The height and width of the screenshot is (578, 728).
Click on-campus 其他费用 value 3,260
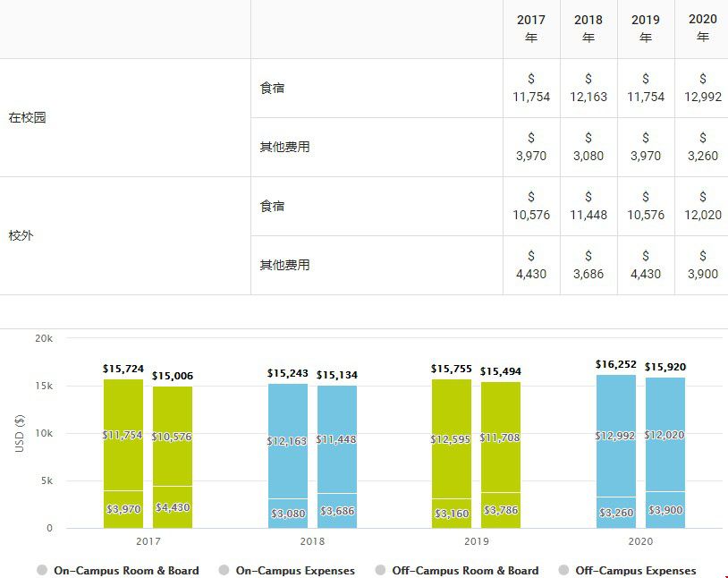tap(702, 147)
